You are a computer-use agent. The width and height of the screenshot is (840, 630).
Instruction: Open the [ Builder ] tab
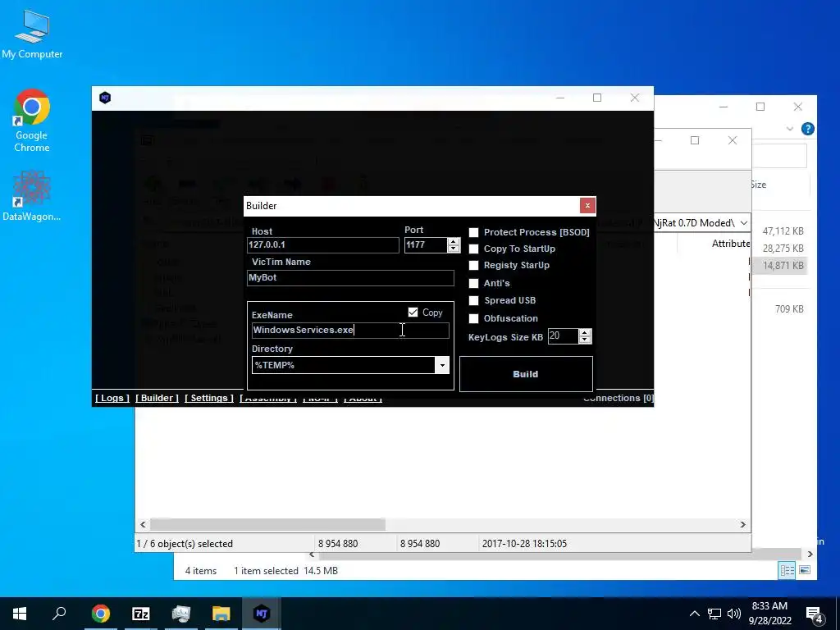pyautogui.click(x=157, y=398)
